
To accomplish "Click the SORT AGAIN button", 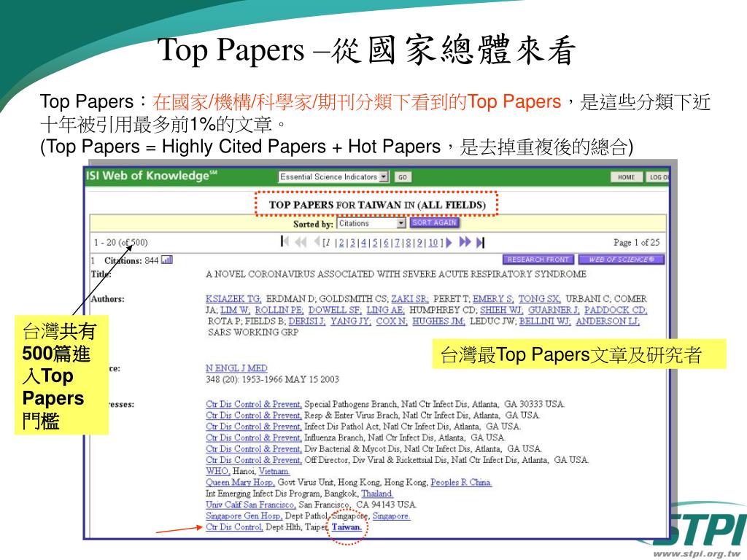I will coord(434,222).
